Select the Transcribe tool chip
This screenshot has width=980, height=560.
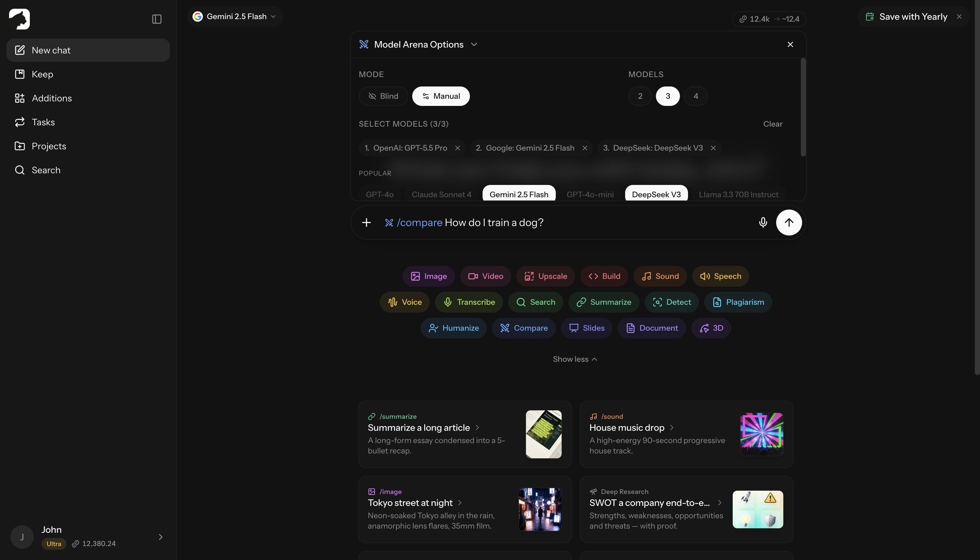click(469, 302)
